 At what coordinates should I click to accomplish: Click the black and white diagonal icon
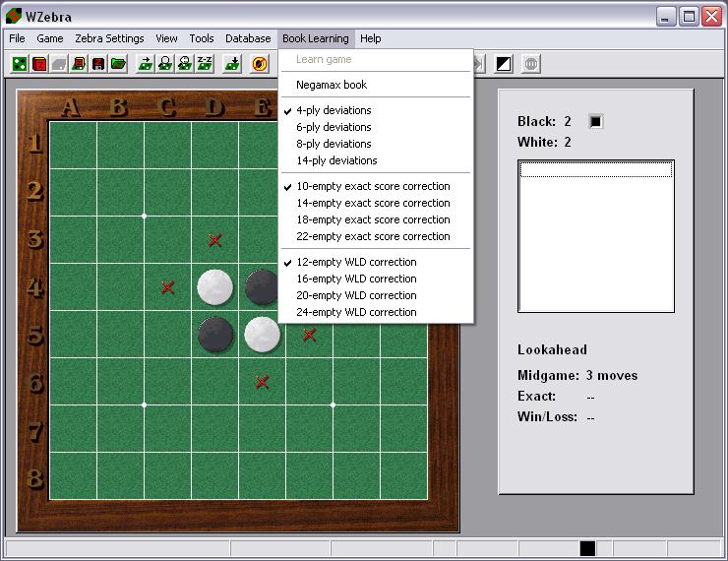click(x=504, y=64)
